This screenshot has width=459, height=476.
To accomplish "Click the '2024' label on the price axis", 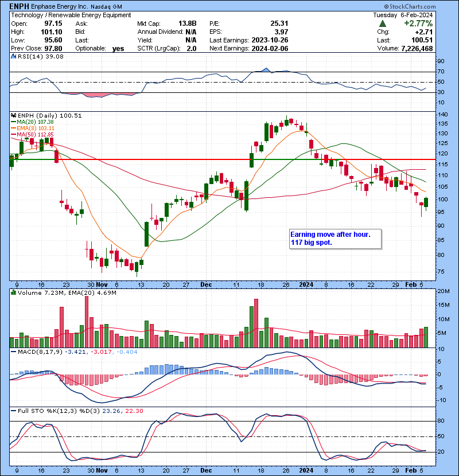I will [x=305, y=284].
